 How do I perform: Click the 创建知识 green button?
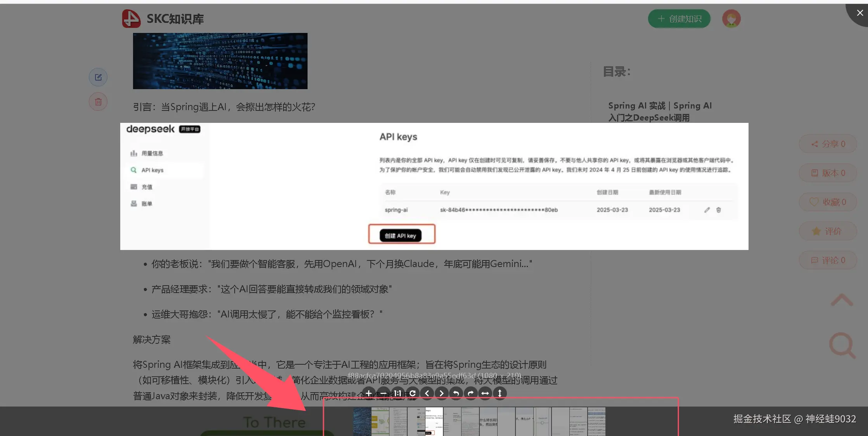[679, 19]
